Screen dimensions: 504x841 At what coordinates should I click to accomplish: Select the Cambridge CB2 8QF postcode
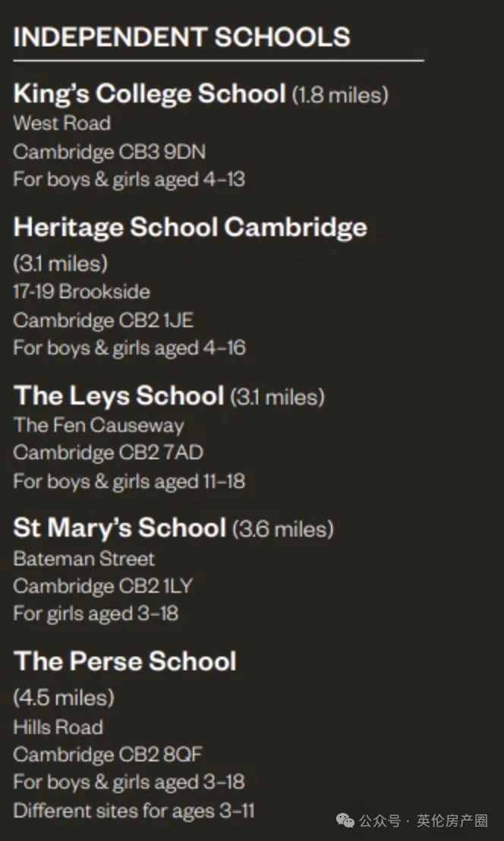(108, 755)
